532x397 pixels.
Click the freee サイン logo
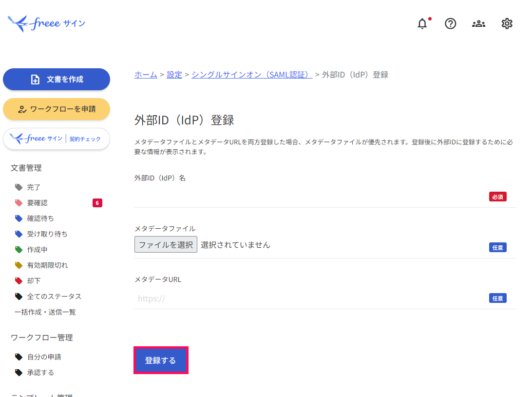pyautogui.click(x=47, y=23)
